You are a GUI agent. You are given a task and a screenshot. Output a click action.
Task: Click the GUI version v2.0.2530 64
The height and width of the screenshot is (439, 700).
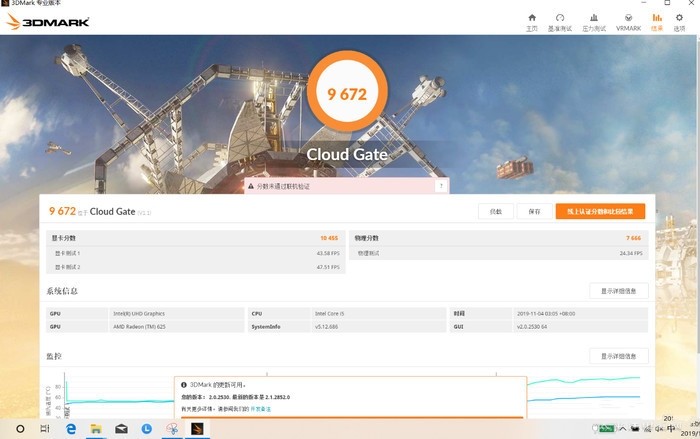click(532, 326)
